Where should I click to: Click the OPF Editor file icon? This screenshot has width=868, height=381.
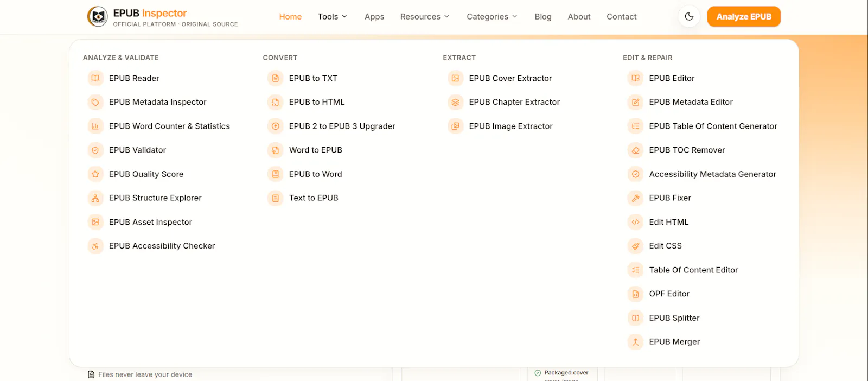tap(636, 294)
